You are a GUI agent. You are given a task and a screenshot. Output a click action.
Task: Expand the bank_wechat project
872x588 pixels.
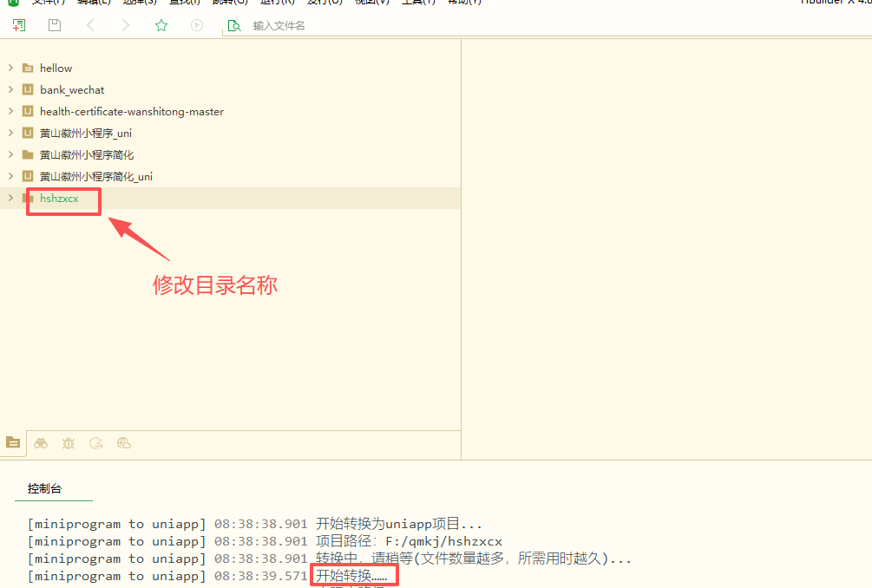[x=10, y=89]
